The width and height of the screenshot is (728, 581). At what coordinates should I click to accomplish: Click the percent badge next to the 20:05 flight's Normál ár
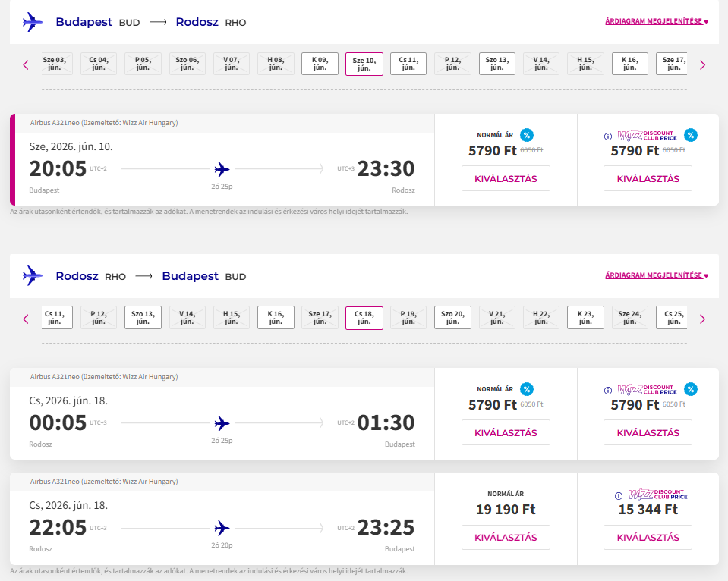point(526,135)
